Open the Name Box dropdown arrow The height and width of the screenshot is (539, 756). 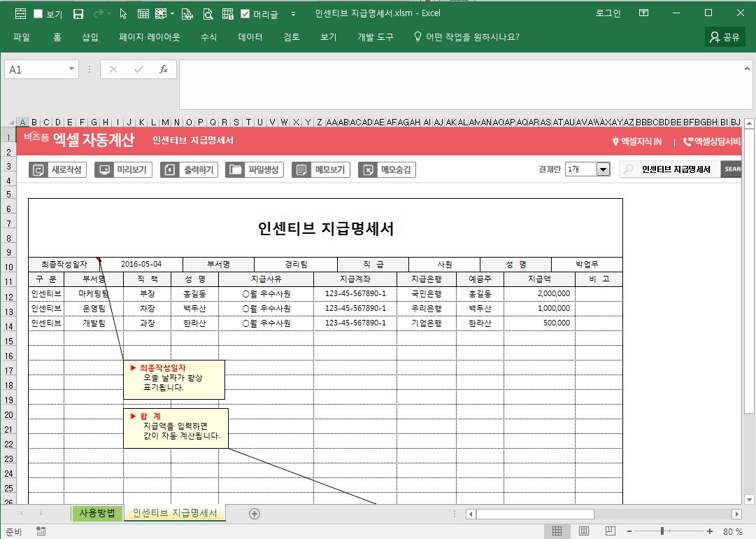tap(71, 69)
